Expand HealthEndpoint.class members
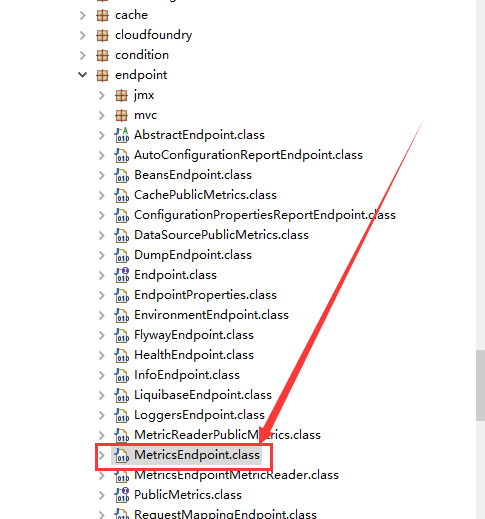The image size is (485, 519). [x=102, y=355]
